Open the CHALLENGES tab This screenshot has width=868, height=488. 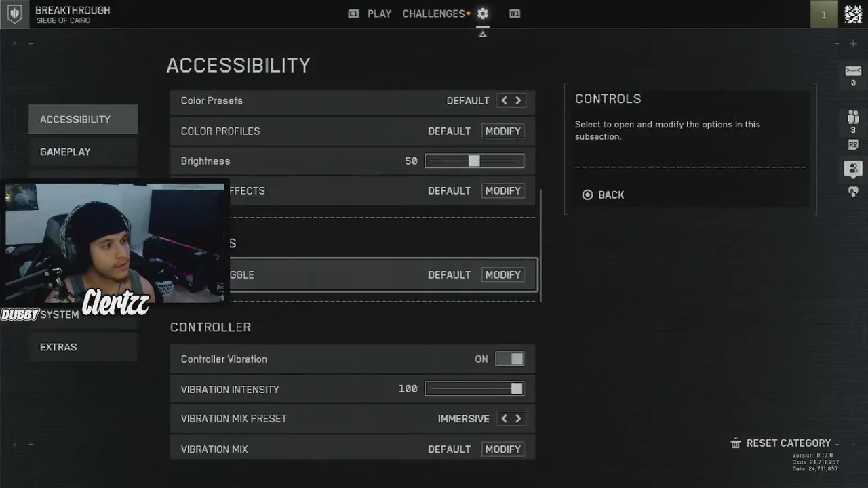pos(433,14)
